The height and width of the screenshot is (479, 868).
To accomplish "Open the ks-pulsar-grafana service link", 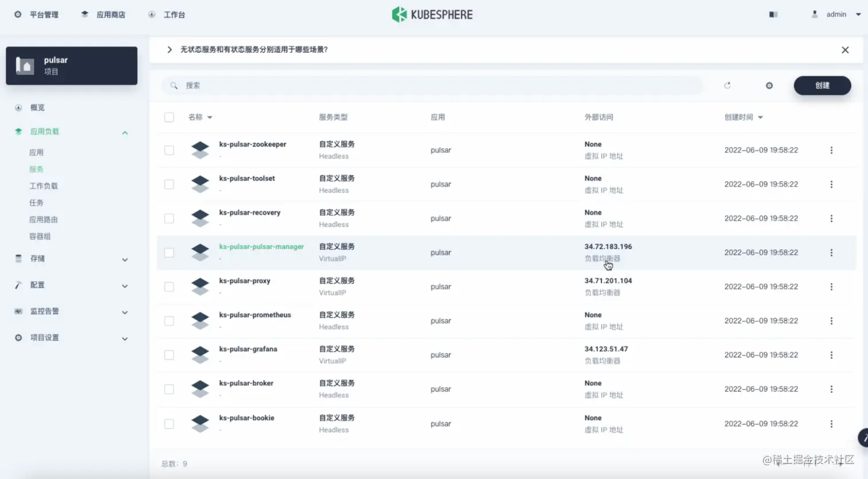I will pos(248,349).
